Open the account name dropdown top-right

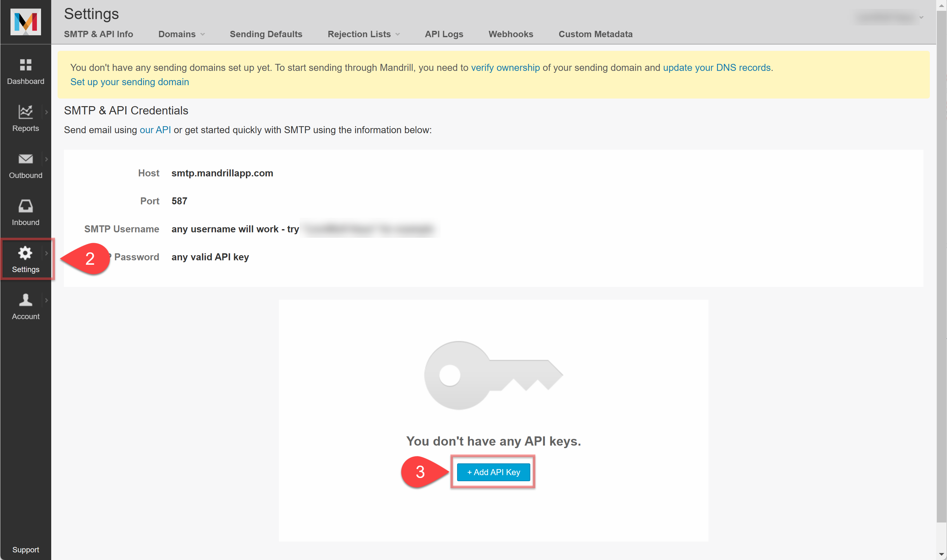coord(889,17)
